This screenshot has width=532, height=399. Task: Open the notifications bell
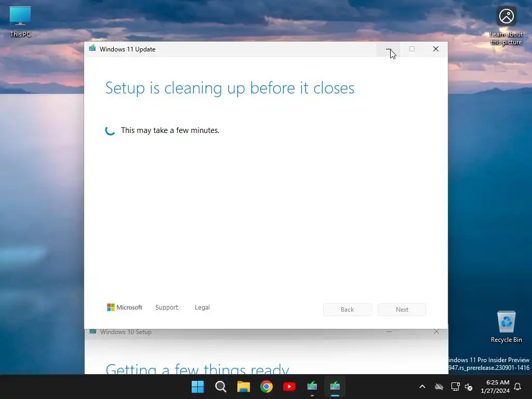click(x=517, y=387)
